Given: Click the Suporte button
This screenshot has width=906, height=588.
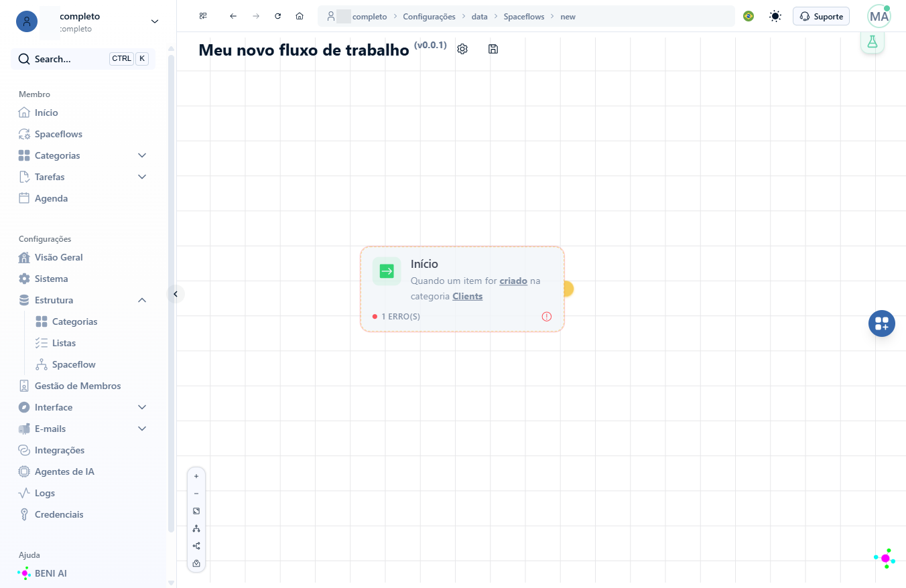Looking at the screenshot, I should (x=821, y=16).
